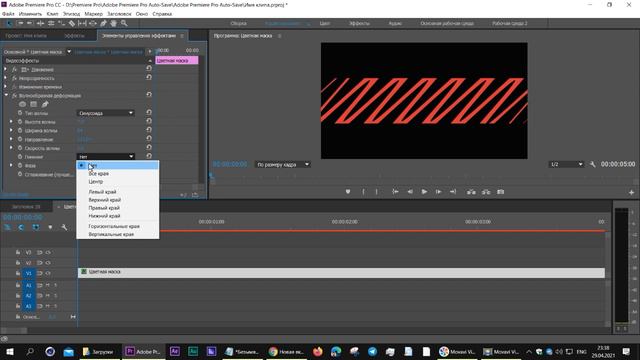This screenshot has width=640, height=360.
Task: Select the Slip tool in toolbar
Action: 82,24
